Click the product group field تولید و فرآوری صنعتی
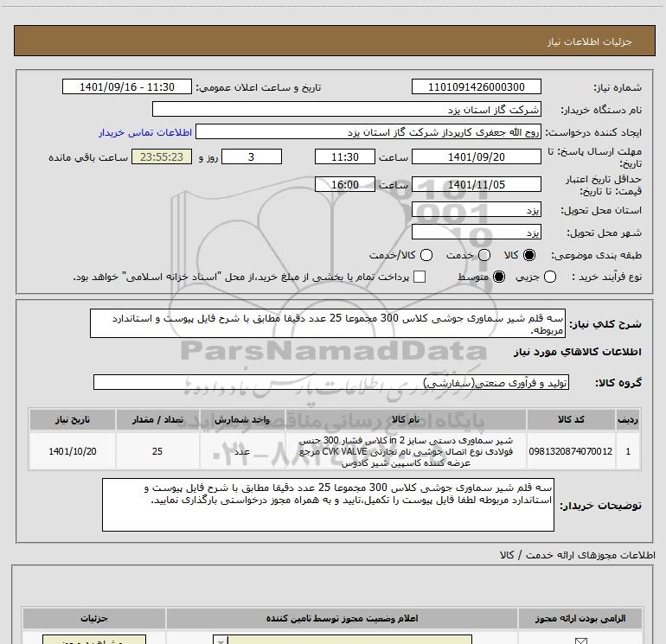666x644 pixels. click(331, 382)
